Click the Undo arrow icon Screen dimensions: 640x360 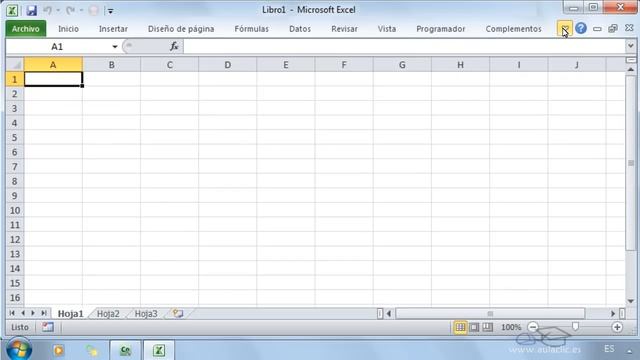click(x=48, y=10)
